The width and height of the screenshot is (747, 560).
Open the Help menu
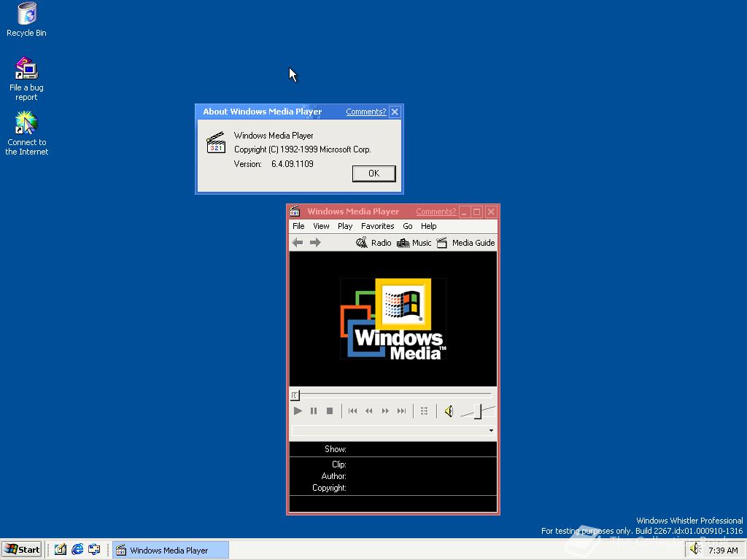pyautogui.click(x=429, y=226)
